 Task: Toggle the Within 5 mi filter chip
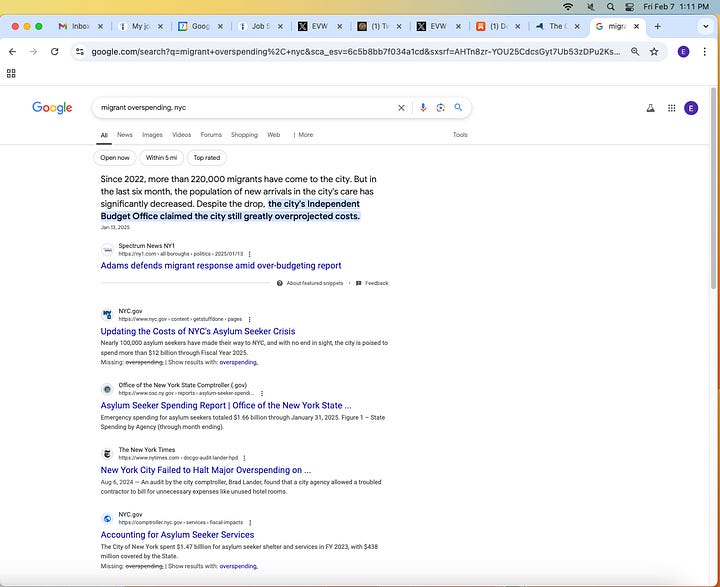(161, 158)
